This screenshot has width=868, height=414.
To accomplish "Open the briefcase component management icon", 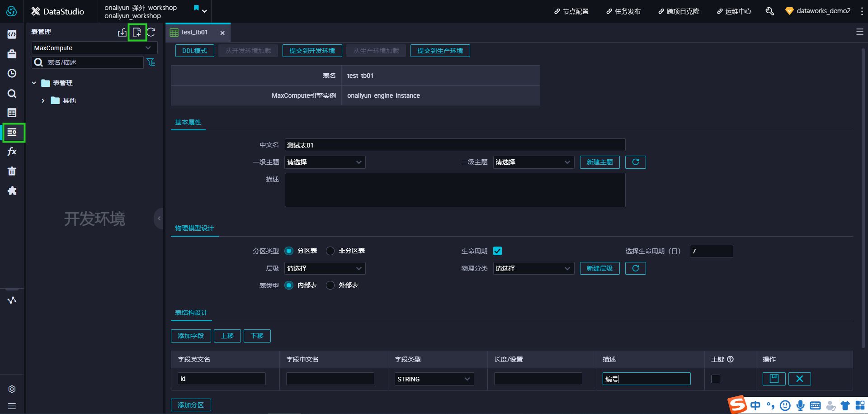I will [x=12, y=54].
